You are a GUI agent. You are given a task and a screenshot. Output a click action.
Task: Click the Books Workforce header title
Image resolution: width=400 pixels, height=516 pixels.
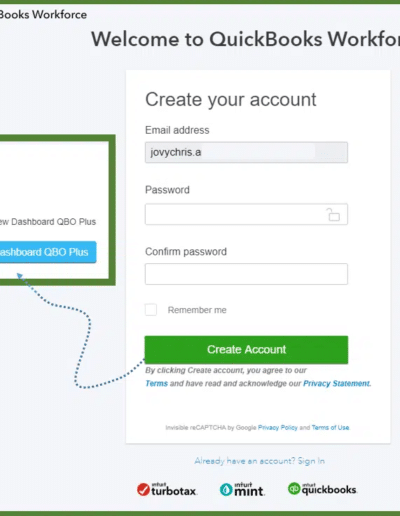(x=43, y=15)
